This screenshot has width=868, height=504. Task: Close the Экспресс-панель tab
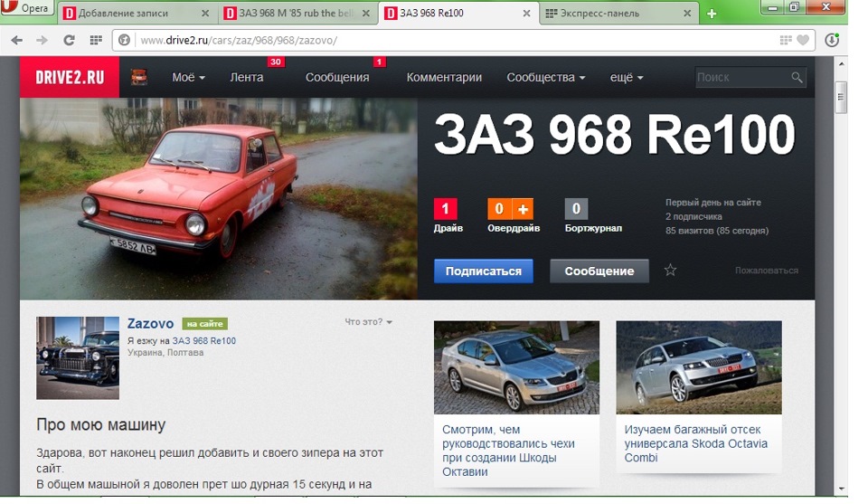click(687, 14)
